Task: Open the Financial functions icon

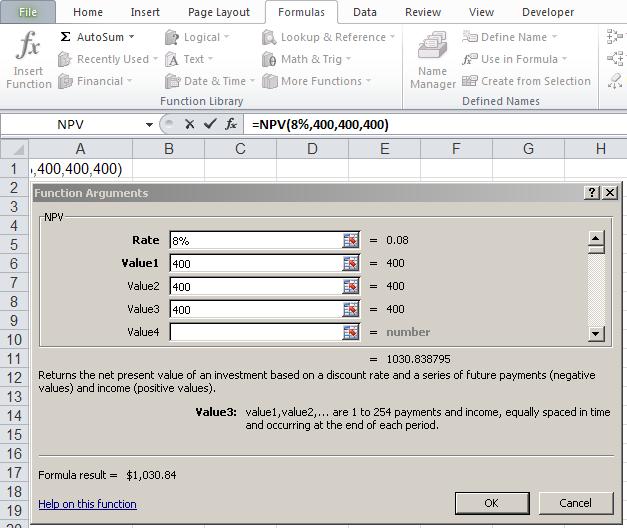Action: pyautogui.click(x=65, y=81)
